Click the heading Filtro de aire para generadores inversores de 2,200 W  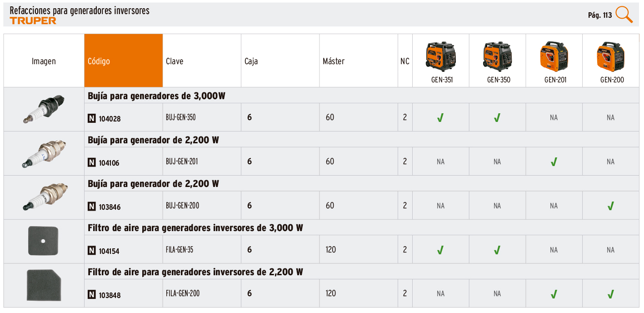coord(195,272)
